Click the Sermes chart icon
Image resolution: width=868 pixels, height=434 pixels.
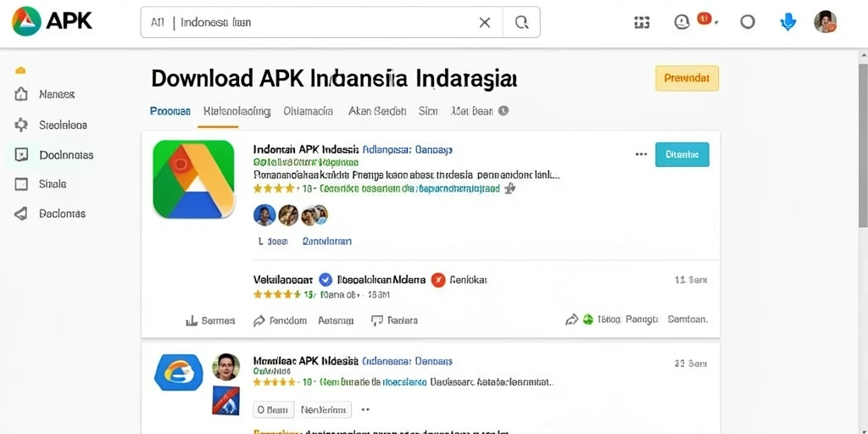pyautogui.click(x=192, y=320)
